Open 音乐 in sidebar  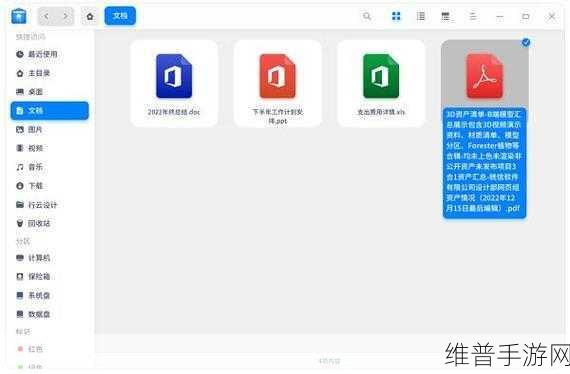50,167
